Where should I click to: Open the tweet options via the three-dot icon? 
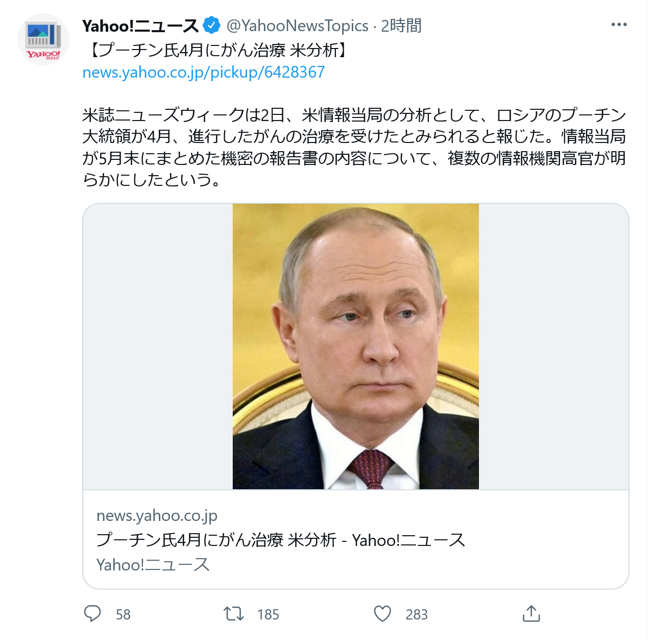[x=619, y=24]
